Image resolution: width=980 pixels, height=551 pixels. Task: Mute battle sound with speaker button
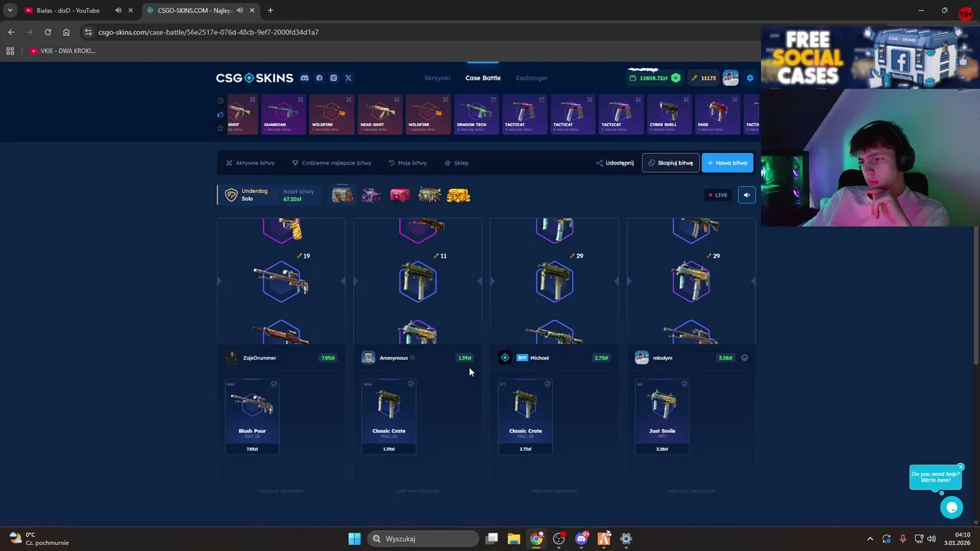tap(746, 195)
